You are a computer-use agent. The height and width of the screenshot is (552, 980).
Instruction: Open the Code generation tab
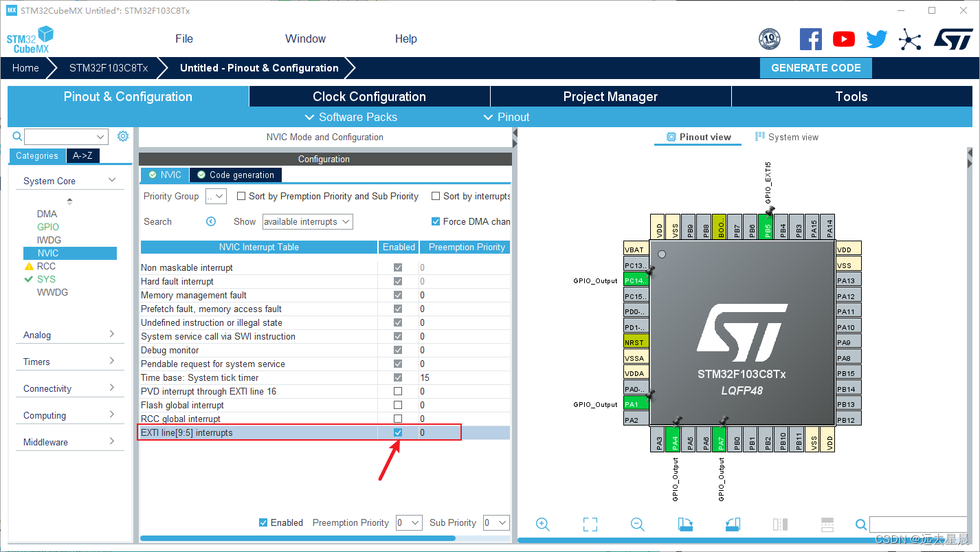click(236, 175)
